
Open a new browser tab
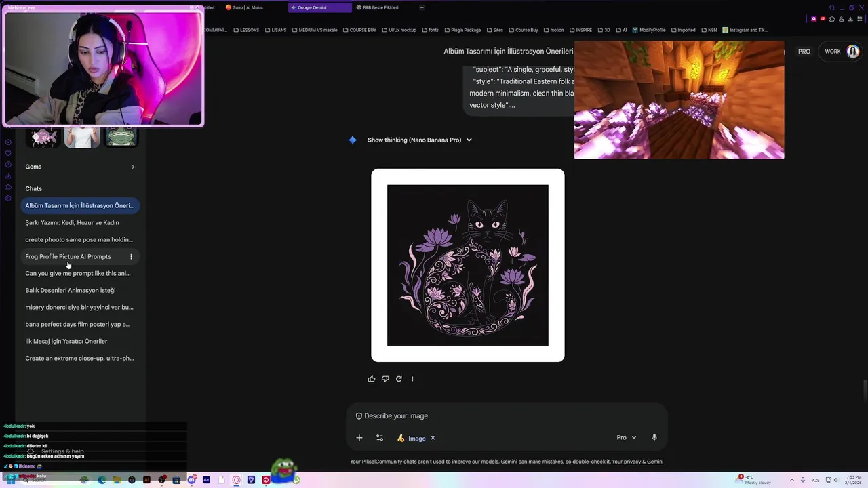pyautogui.click(x=422, y=7)
